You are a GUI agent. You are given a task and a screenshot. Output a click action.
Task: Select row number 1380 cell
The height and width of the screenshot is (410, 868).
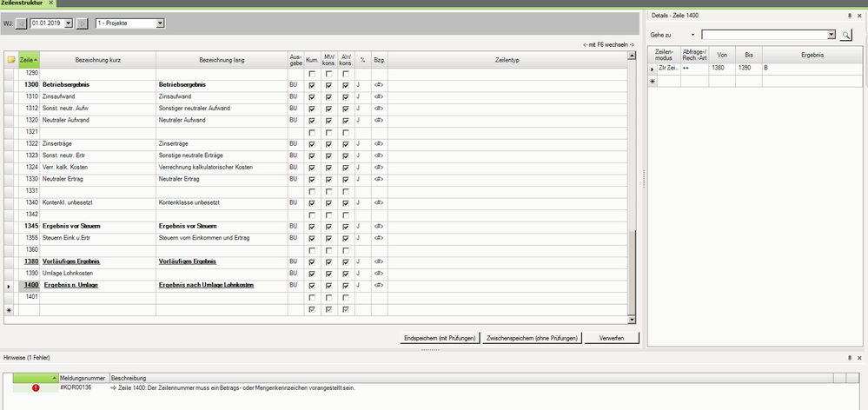point(29,262)
